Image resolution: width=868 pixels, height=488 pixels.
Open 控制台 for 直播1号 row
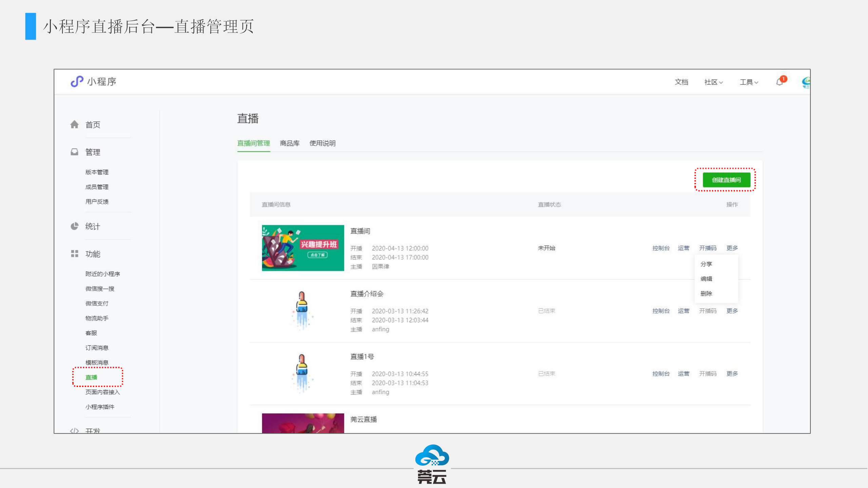(661, 373)
